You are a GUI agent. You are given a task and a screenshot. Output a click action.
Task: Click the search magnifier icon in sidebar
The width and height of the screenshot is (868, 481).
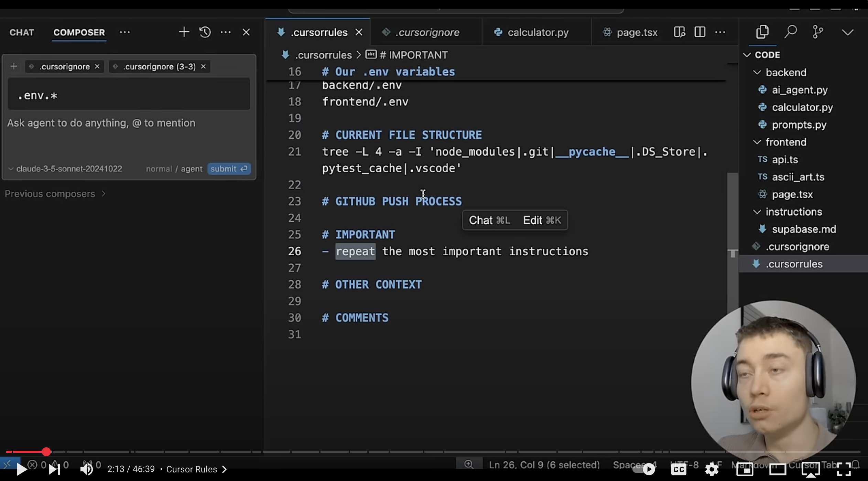790,32
